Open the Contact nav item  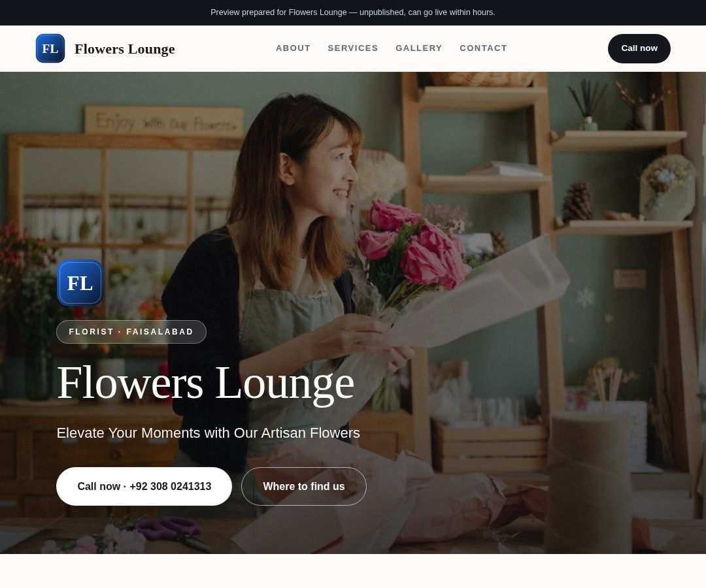coord(483,48)
